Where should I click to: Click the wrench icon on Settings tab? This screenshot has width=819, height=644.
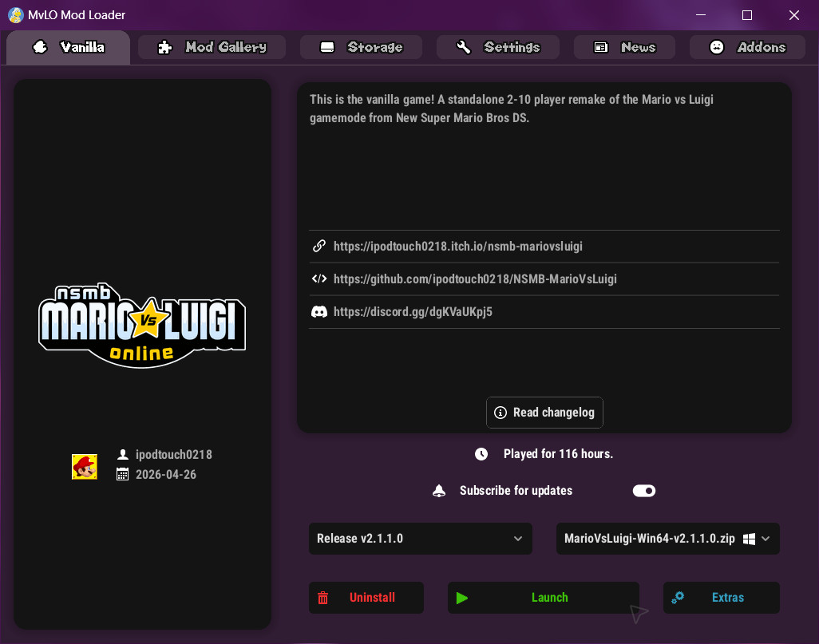(x=463, y=48)
